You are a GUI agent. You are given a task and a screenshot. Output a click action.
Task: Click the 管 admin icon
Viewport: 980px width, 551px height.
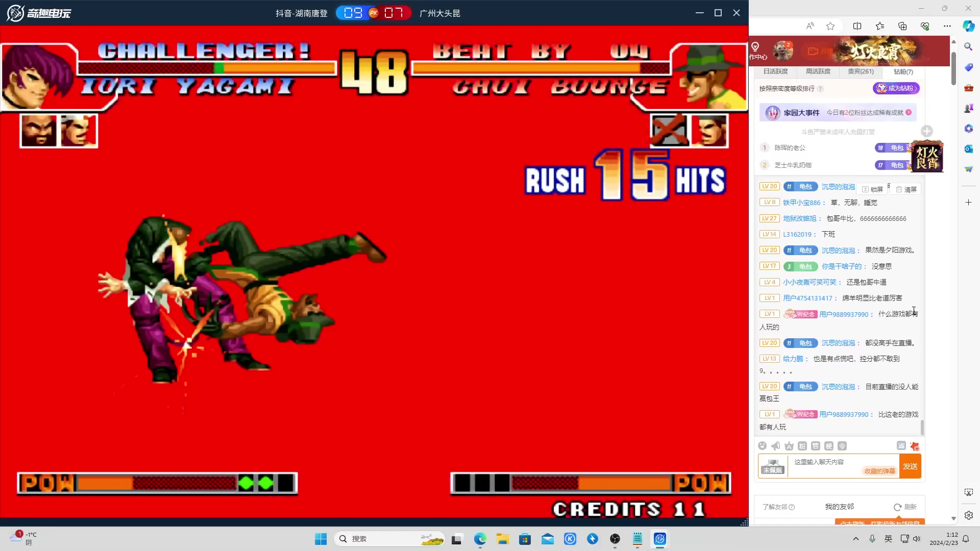[816, 446]
